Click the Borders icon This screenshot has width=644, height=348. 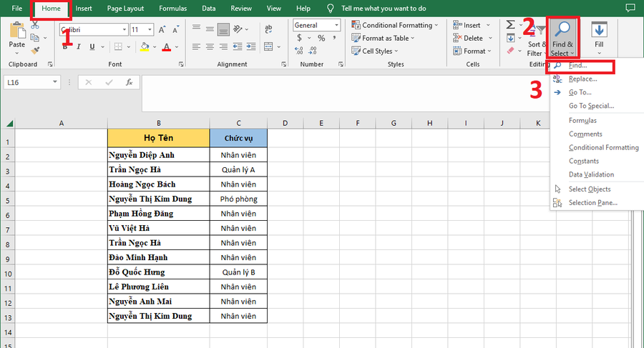[x=118, y=46]
